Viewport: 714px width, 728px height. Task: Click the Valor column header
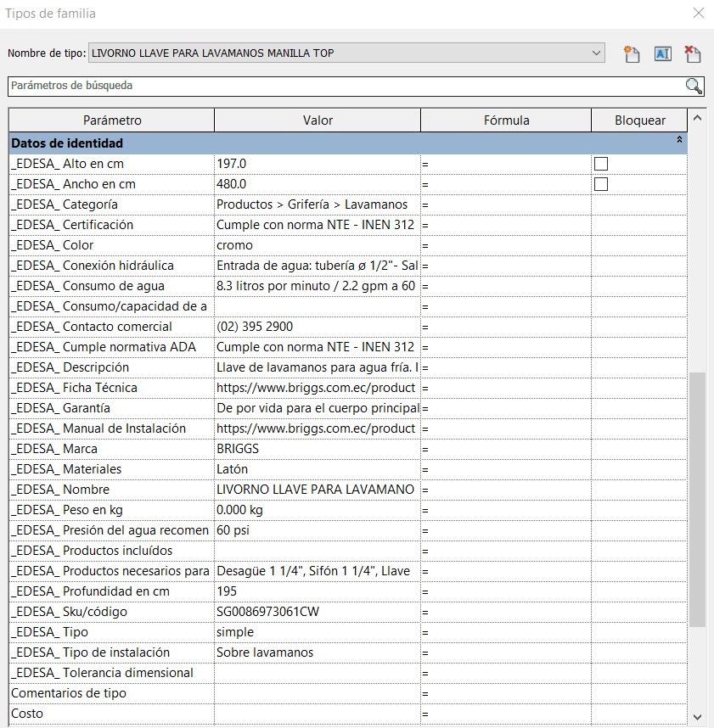click(318, 120)
